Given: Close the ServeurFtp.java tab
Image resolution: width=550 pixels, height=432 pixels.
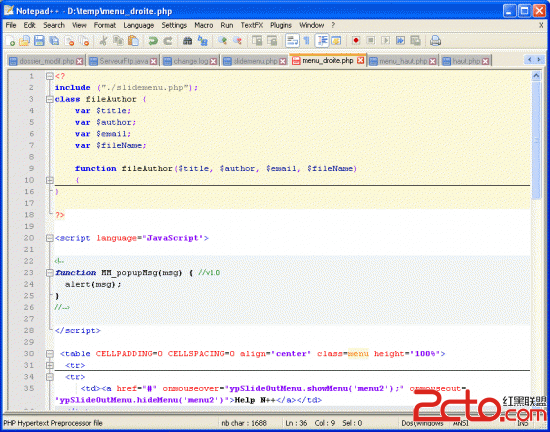Looking at the screenshot, I should coord(154,61).
